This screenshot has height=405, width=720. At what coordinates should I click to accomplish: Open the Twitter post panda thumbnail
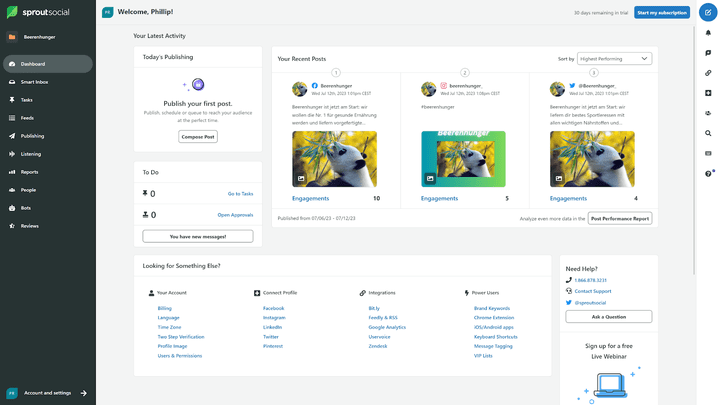coord(592,159)
